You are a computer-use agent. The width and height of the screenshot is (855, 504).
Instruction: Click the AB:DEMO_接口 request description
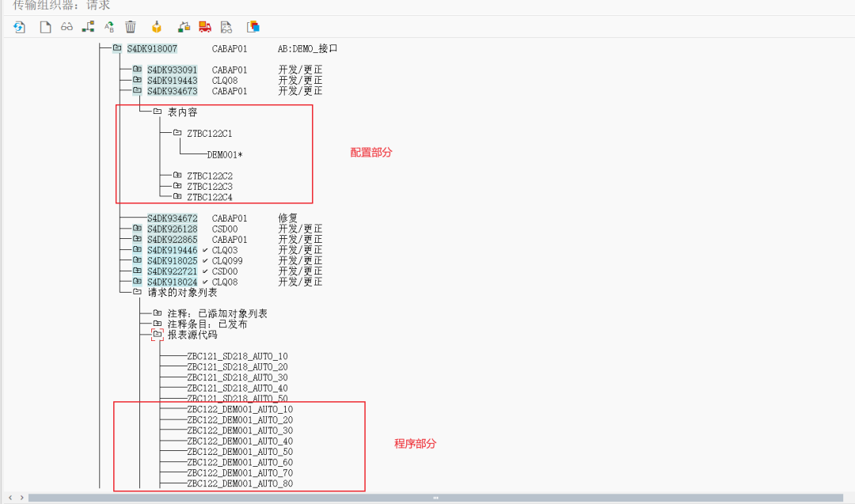(x=307, y=48)
